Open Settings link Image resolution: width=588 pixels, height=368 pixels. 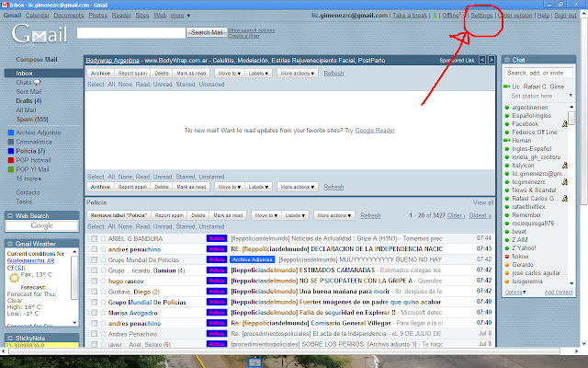(481, 16)
